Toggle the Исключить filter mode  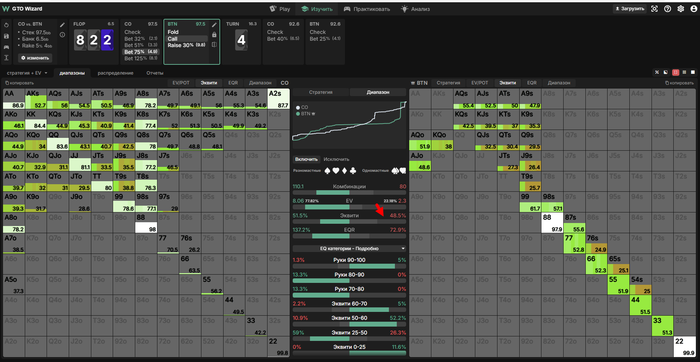[x=336, y=159]
